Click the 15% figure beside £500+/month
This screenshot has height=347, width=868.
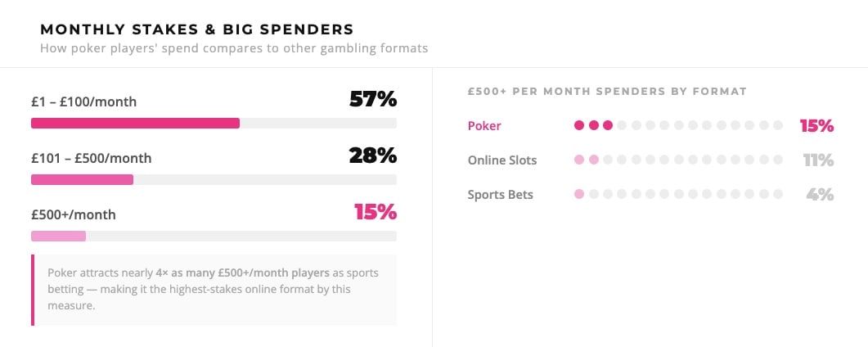[x=375, y=212]
